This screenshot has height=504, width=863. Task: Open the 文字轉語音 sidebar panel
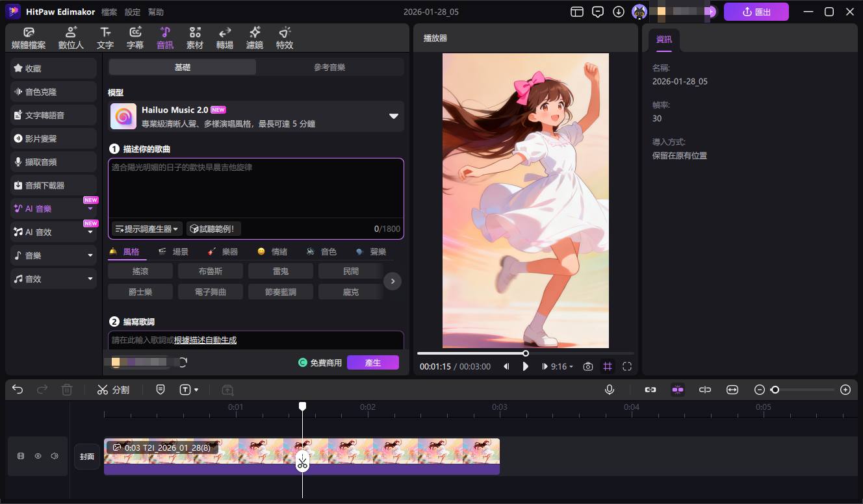(53, 115)
